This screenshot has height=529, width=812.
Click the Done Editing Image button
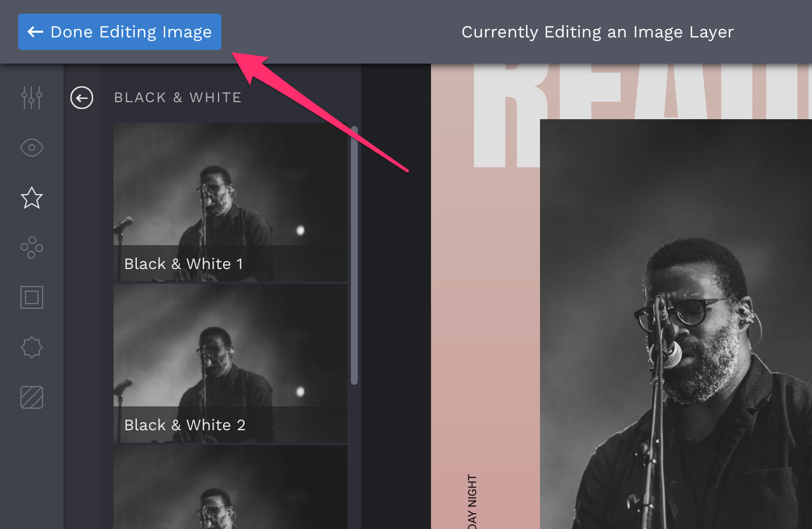pos(120,32)
